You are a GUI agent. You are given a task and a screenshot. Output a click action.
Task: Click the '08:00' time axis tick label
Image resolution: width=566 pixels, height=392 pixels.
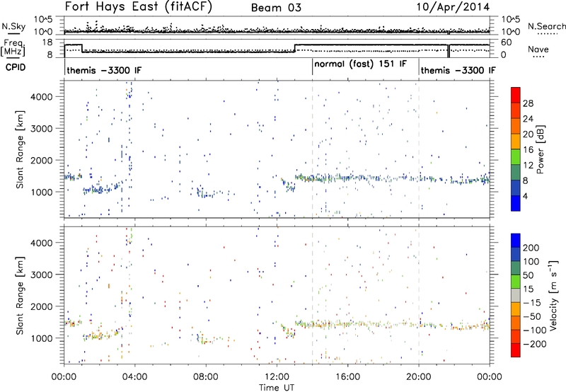point(206,377)
